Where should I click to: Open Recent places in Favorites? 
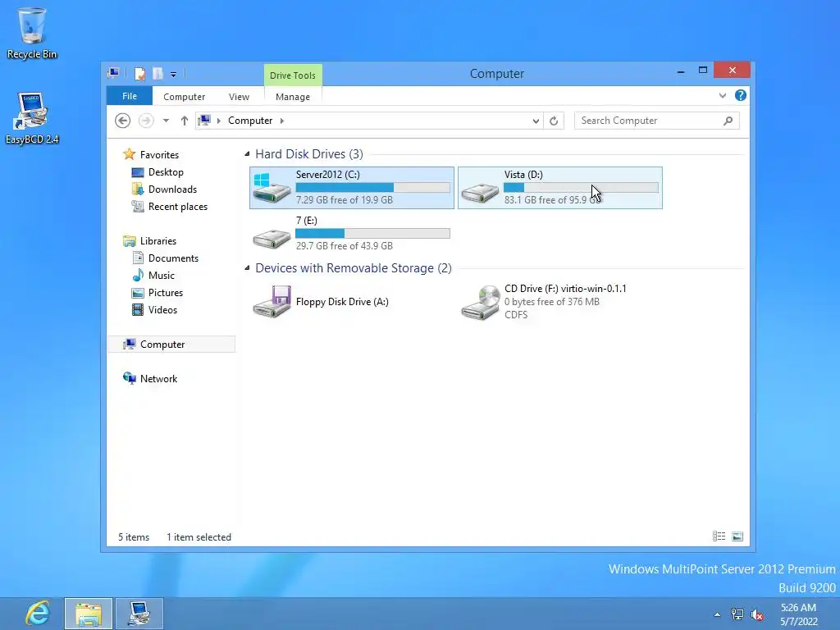(177, 206)
